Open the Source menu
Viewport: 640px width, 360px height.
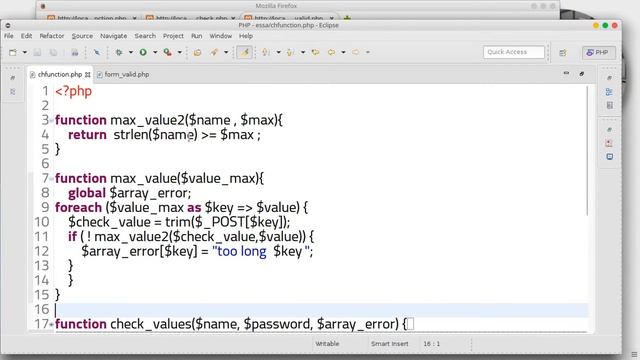[82, 36]
